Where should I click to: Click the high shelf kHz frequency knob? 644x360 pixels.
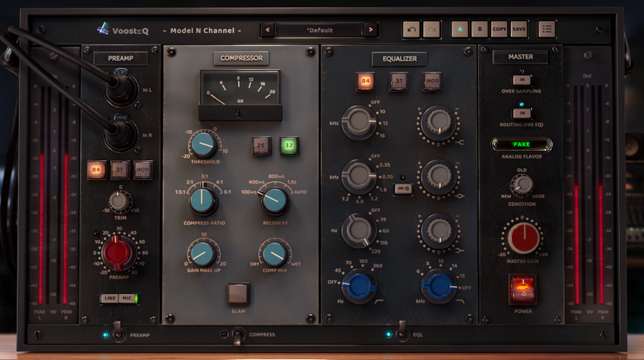[x=359, y=122]
